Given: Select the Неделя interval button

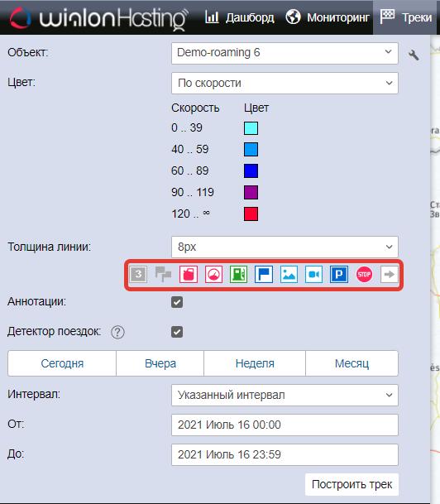Looking at the screenshot, I should point(255,363).
